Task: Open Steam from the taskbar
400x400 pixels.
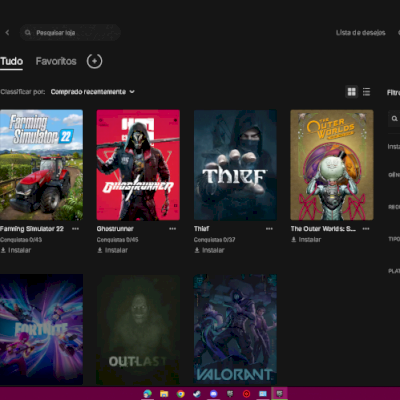Action: pos(197,394)
